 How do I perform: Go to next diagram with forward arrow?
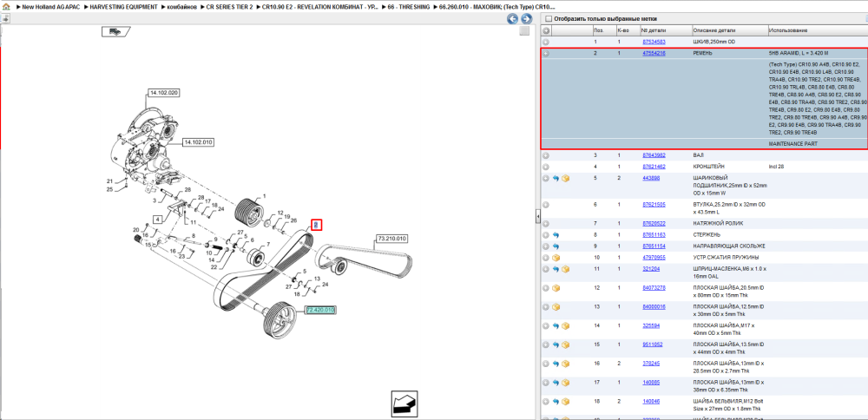pyautogui.click(x=526, y=19)
